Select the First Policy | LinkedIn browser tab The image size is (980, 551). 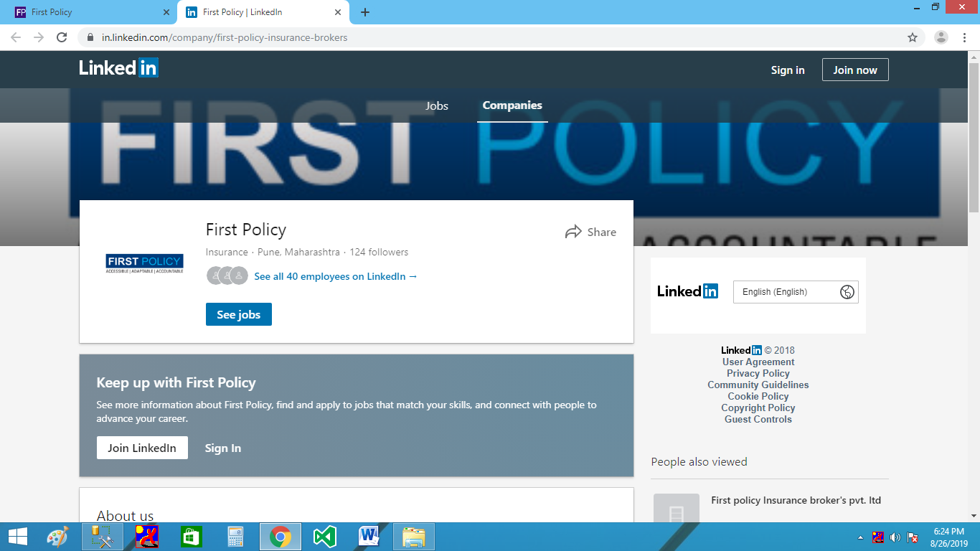263,12
